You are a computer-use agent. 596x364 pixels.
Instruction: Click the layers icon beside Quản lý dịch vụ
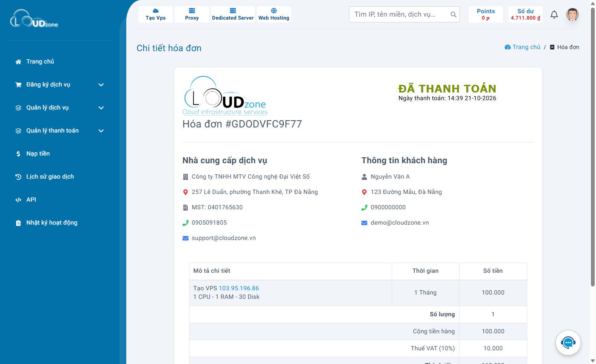tap(18, 108)
